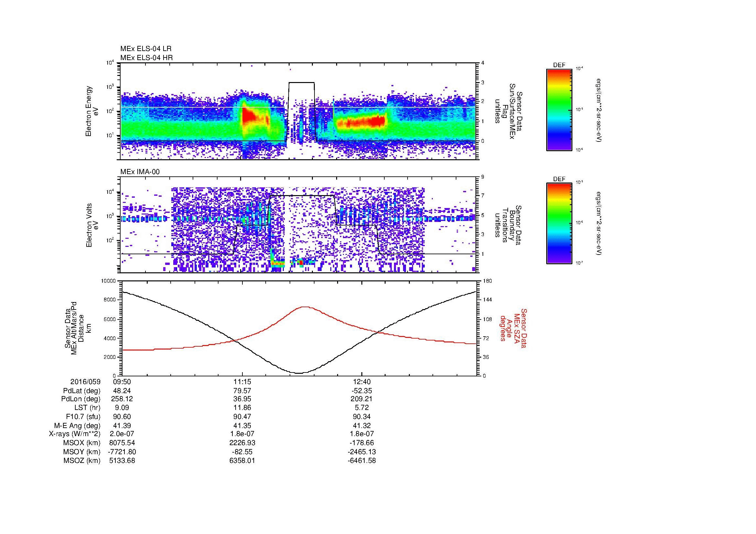The width and height of the screenshot is (756, 534).
Task: Click the lower DEF color bar
Action: click(x=559, y=224)
